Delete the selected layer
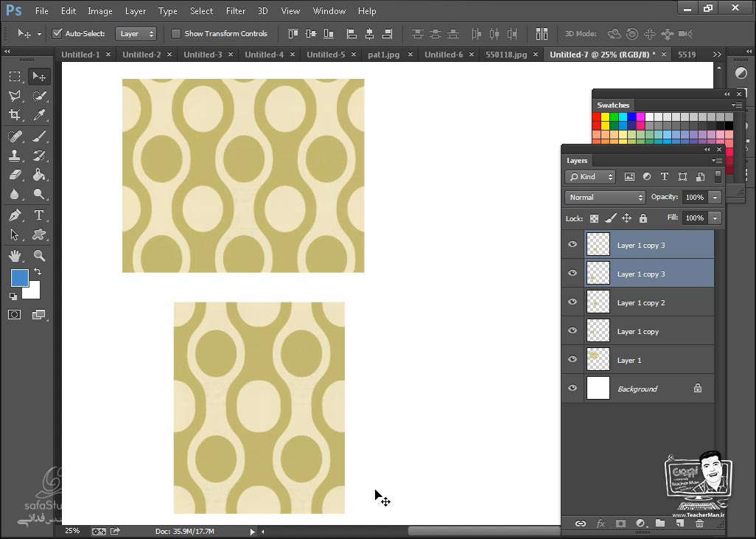Screen dimensions: 756x539 coord(699,524)
